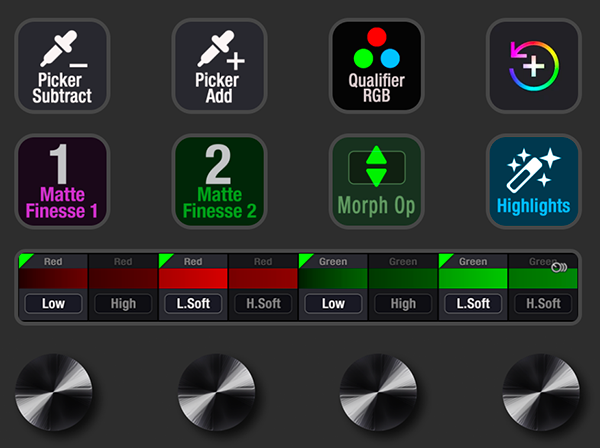Click the "Green" label above L.Soft button

473,262
